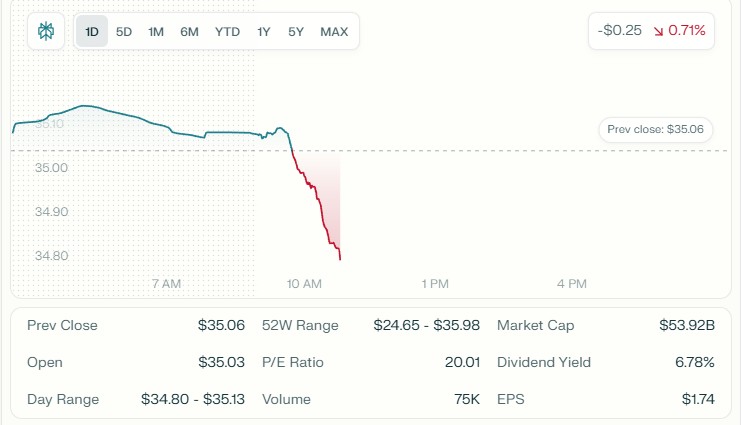
Task: Click the Market Cap $53.92B value
Action: 688,325
